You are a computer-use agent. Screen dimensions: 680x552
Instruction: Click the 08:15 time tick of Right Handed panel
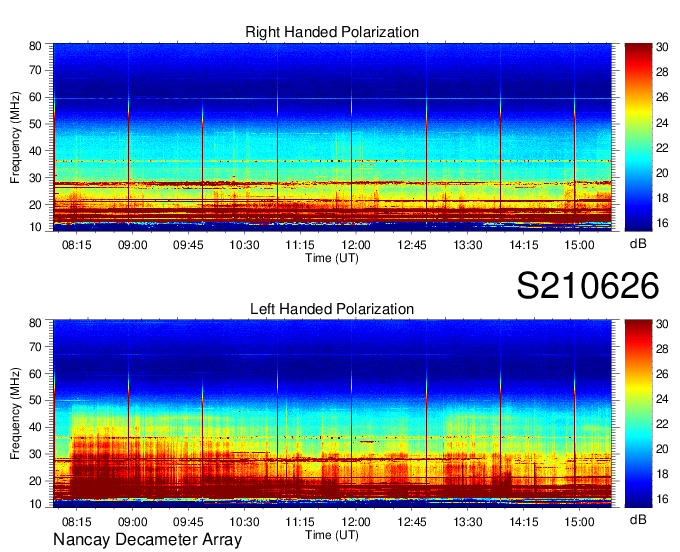pyautogui.click(x=77, y=245)
